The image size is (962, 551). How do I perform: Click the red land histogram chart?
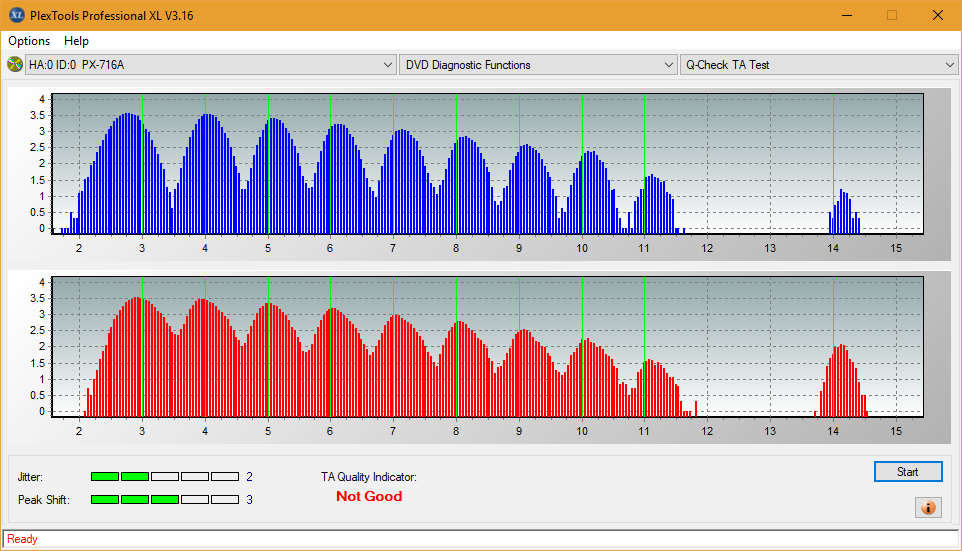(488, 347)
